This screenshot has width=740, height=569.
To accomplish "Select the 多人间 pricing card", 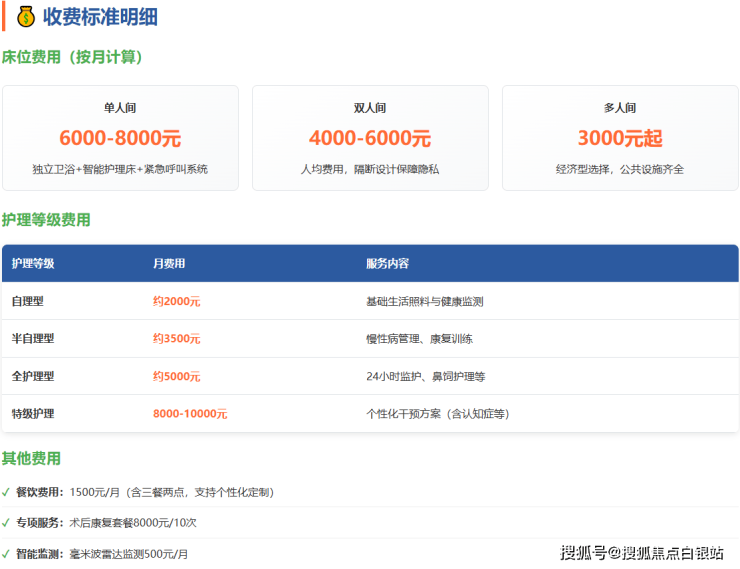I will [620, 138].
